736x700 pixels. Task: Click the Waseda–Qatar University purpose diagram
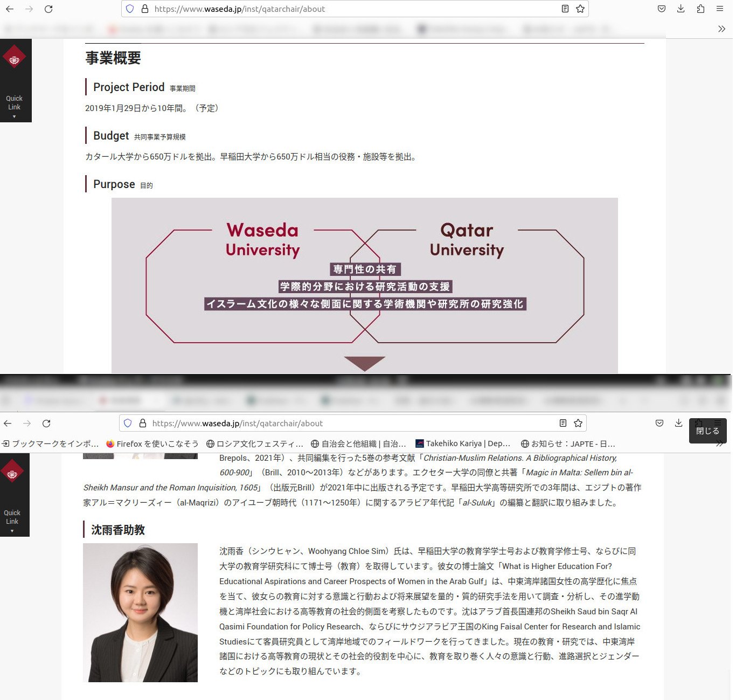click(365, 286)
